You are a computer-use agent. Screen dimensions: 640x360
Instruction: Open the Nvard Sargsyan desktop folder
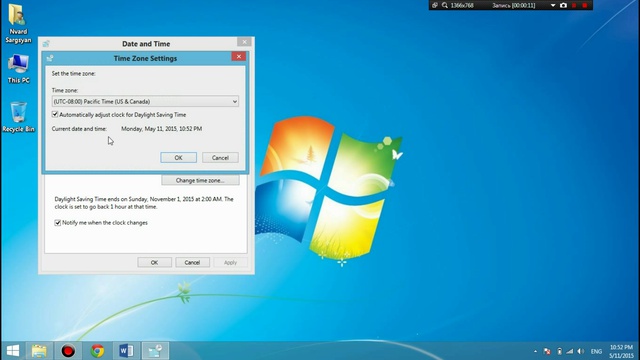click(18, 24)
